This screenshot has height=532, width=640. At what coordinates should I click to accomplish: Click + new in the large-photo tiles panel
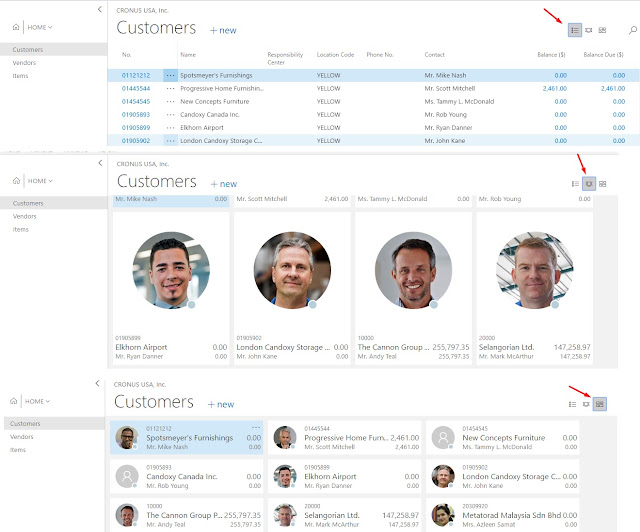coord(224,184)
